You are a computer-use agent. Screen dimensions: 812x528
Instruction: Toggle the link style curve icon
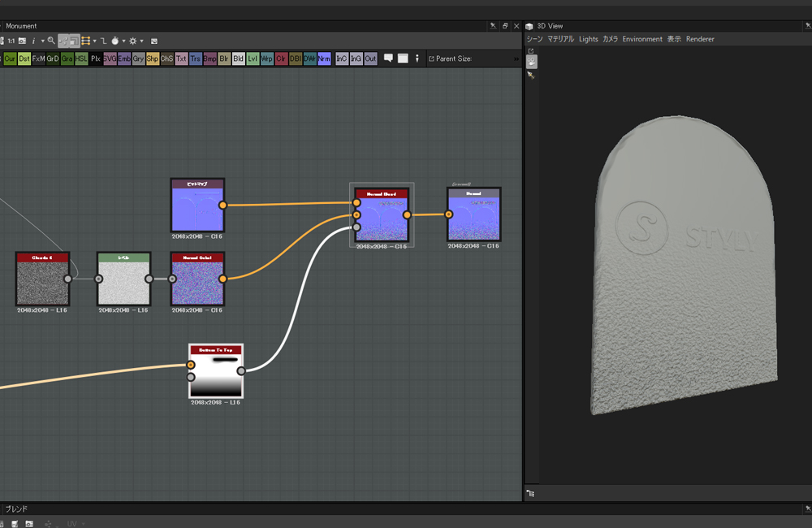coord(104,41)
